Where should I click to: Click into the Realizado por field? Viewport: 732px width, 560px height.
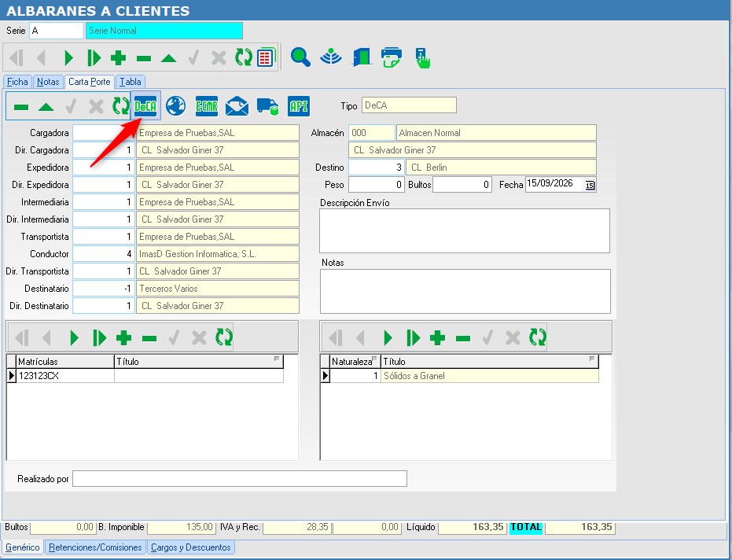point(240,479)
